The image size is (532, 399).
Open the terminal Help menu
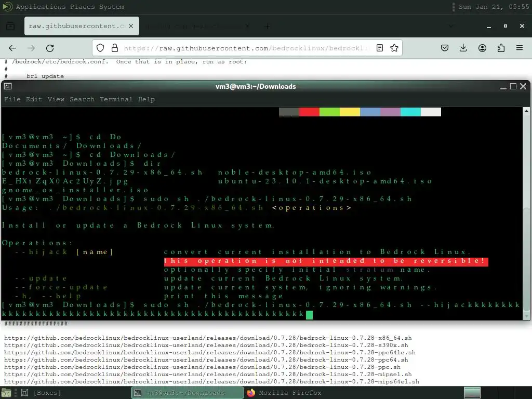click(x=146, y=99)
